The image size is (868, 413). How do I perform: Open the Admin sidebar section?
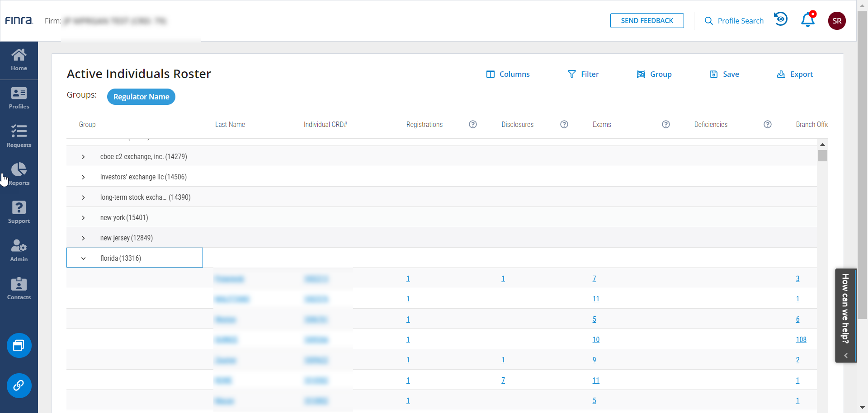[x=19, y=250]
